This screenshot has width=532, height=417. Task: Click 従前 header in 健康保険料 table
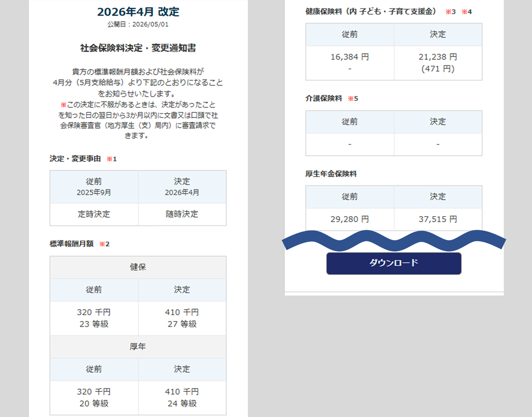(x=350, y=34)
